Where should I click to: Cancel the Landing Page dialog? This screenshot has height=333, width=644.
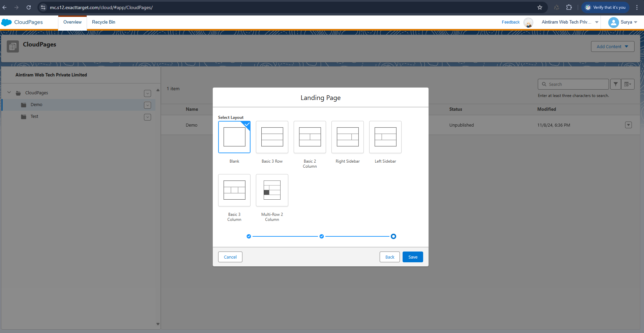[230, 257]
